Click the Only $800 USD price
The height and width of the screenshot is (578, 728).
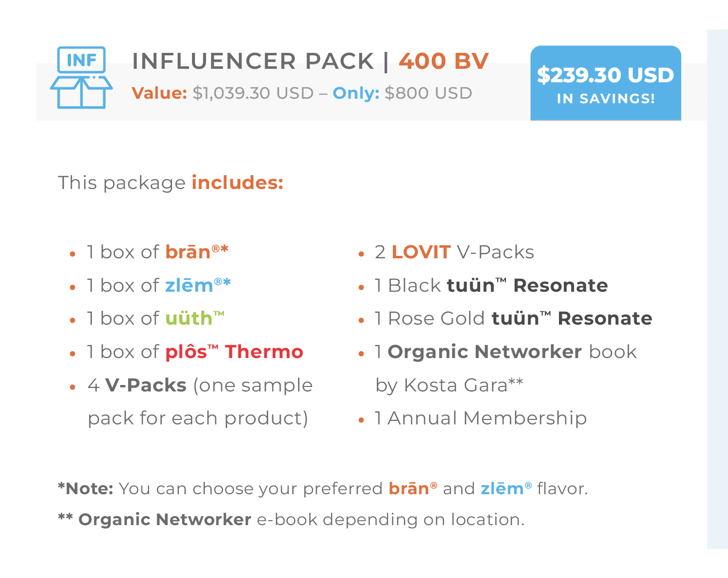tap(402, 93)
